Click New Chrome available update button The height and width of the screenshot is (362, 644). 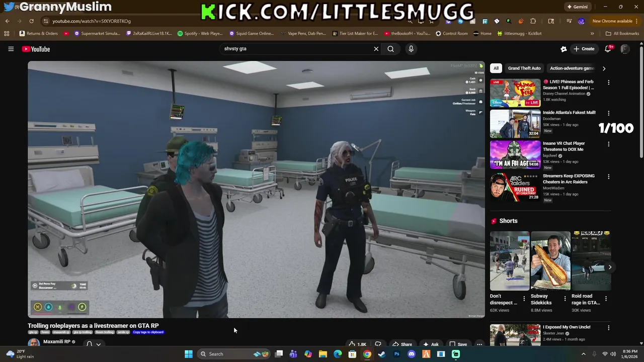[615, 21]
